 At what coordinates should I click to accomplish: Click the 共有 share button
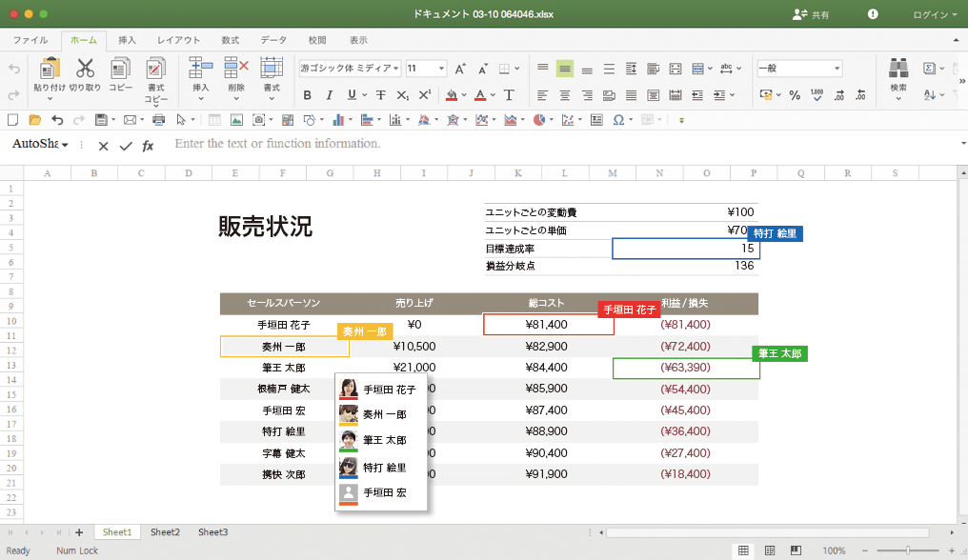(811, 14)
